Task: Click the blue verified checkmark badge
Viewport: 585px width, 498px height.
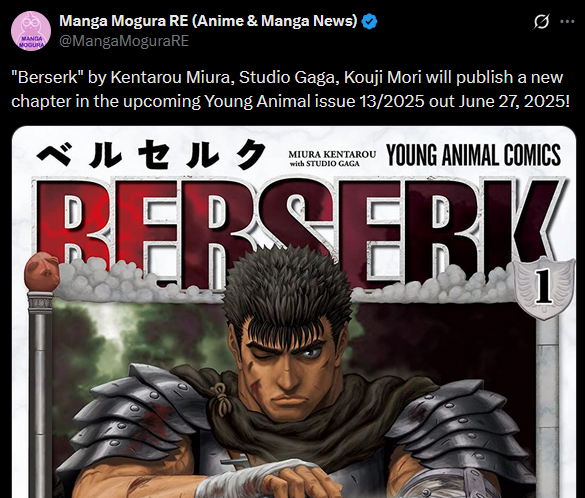Action: (369, 21)
